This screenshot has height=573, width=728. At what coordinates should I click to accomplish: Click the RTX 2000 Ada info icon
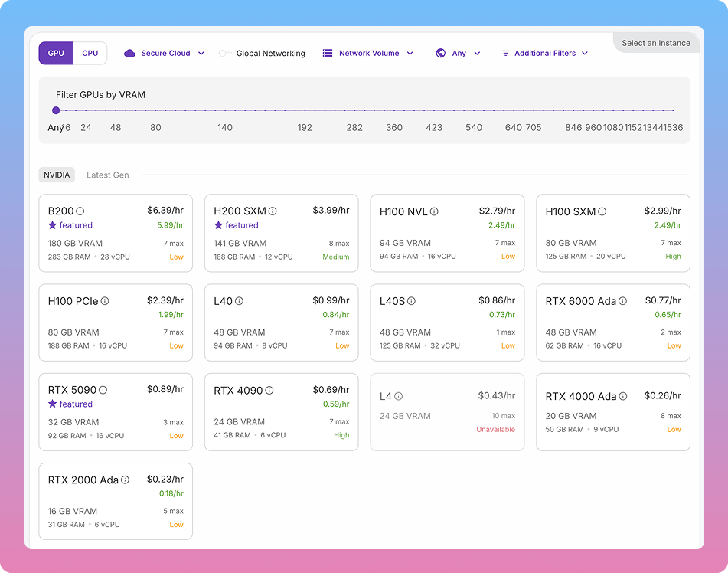tap(126, 480)
